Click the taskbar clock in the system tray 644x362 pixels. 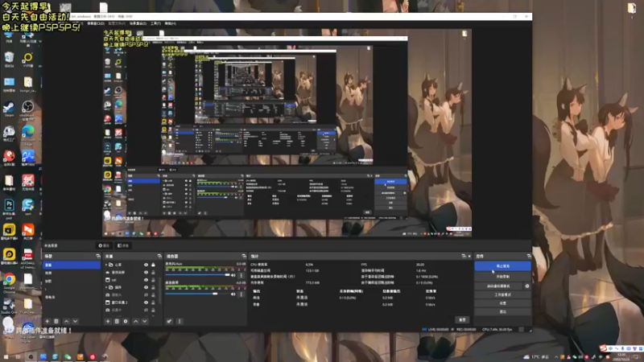tap(621, 356)
